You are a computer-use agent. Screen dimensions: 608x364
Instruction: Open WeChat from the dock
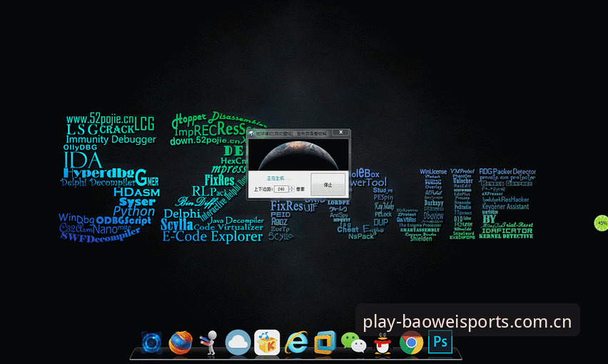tap(354, 343)
